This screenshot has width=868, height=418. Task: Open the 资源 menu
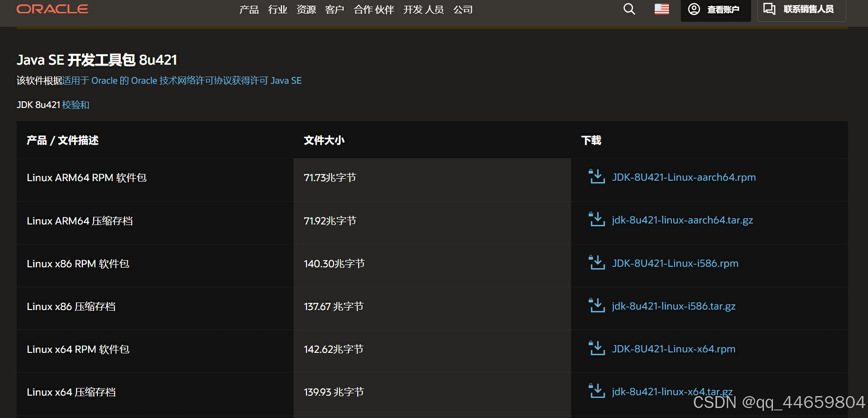(306, 10)
